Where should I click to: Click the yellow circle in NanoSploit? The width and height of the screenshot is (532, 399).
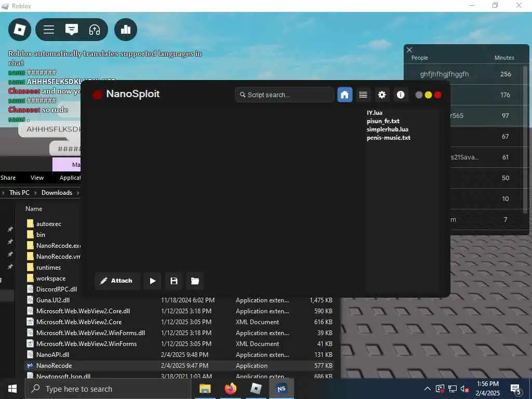428,95
